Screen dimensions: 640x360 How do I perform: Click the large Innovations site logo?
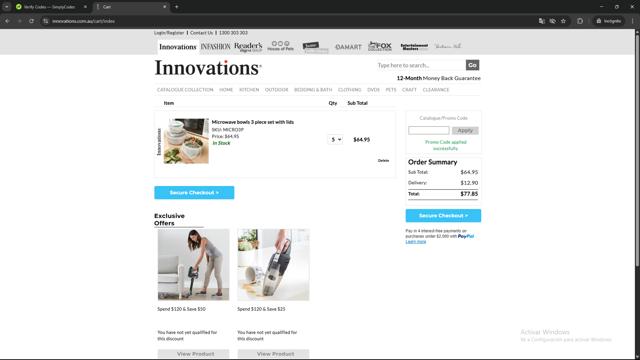pyautogui.click(x=208, y=68)
